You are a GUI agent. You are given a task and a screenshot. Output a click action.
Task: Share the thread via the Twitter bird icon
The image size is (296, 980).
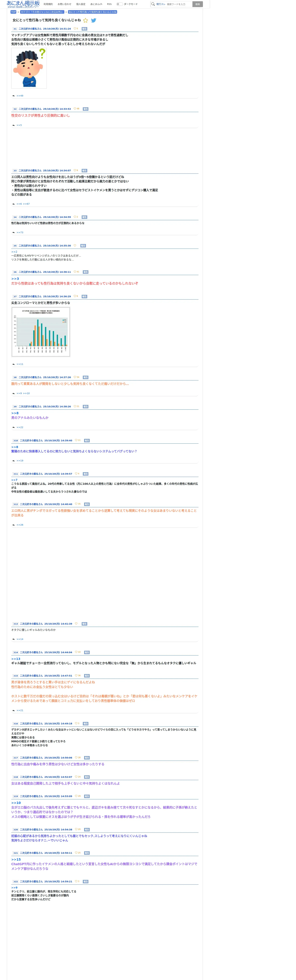[94, 21]
